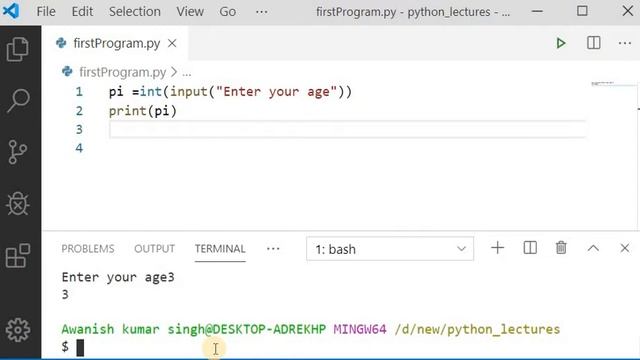640x360 pixels.
Task: Place cursor on line 1 code
Action: (x=230, y=91)
